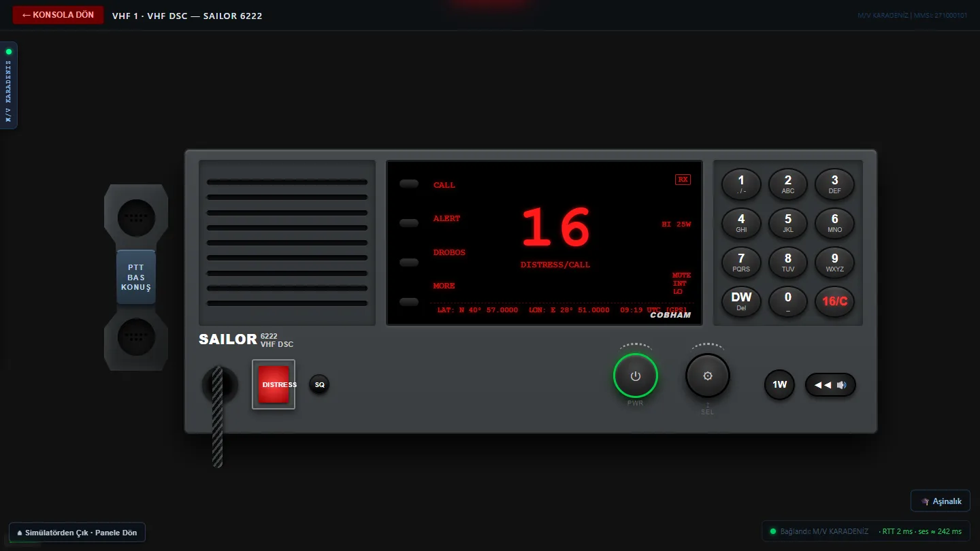Image resolution: width=980 pixels, height=551 pixels.
Task: Toggle the 1W low power button
Action: click(x=779, y=384)
